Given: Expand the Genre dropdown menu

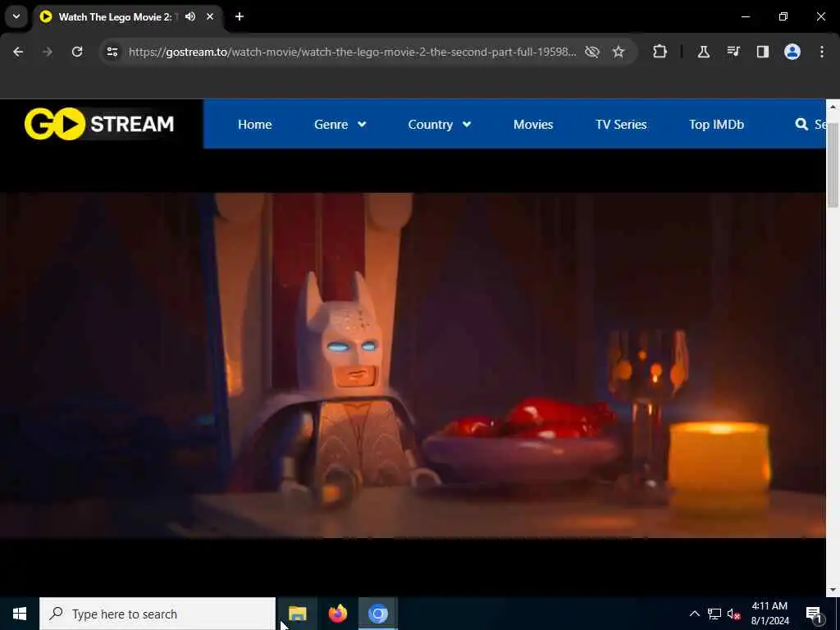Looking at the screenshot, I should coord(340,125).
